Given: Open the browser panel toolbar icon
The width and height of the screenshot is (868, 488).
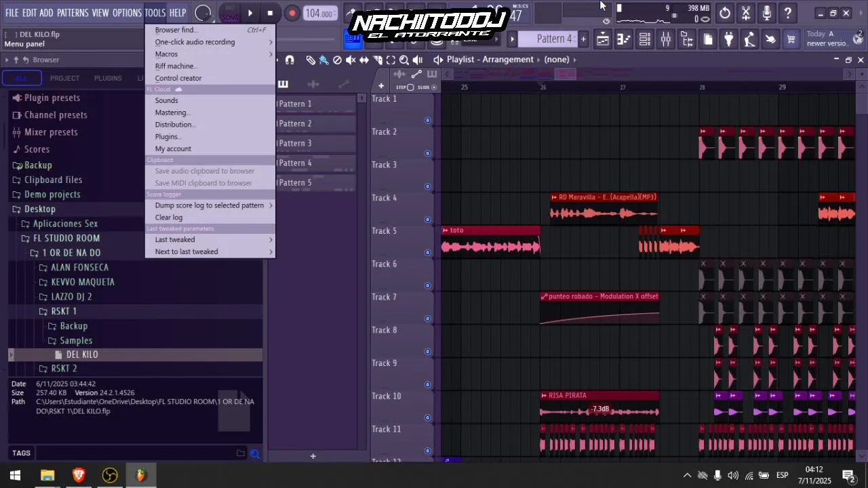Looking at the screenshot, I should point(687,40).
